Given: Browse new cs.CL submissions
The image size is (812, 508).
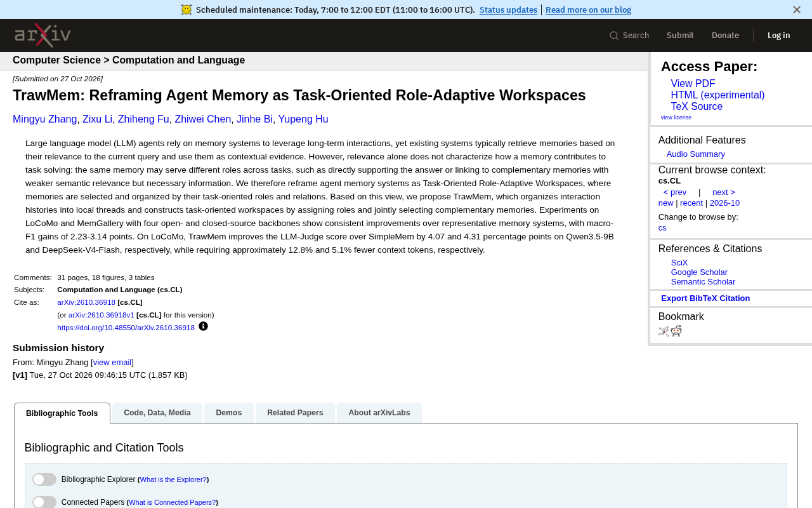Looking at the screenshot, I should (666, 203).
